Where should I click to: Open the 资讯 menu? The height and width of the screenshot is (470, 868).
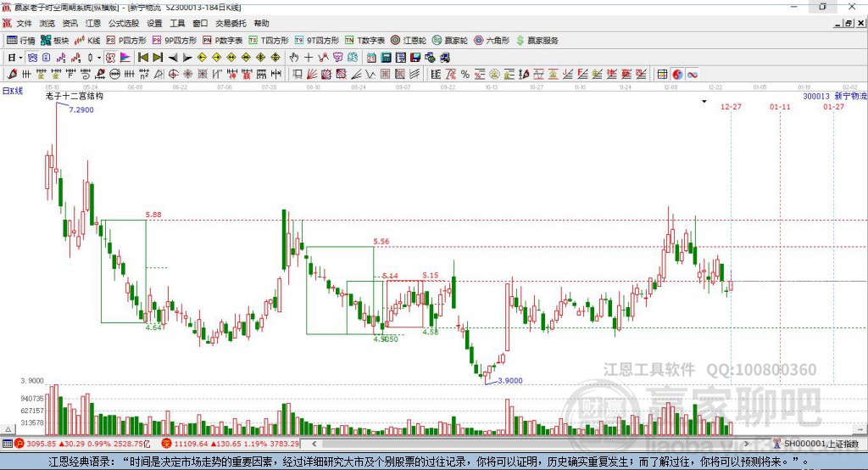[70, 23]
